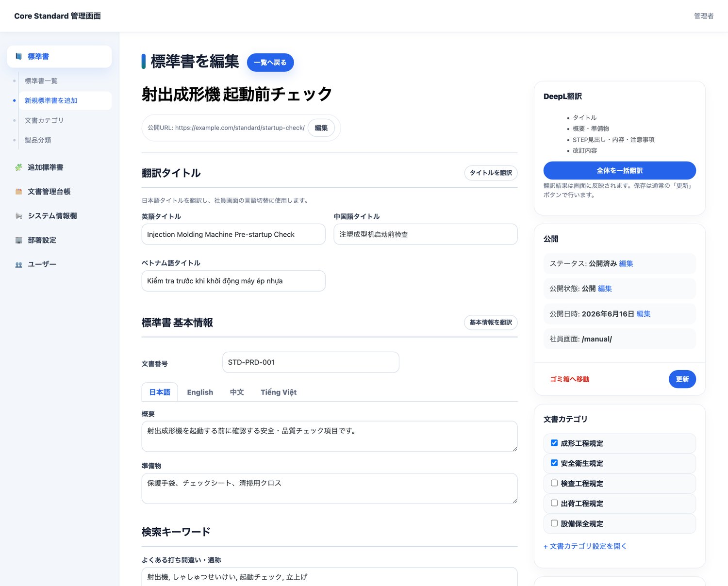Click the 基本情報を翻訳 button
Screen dimensions: 728x586
[491, 323]
